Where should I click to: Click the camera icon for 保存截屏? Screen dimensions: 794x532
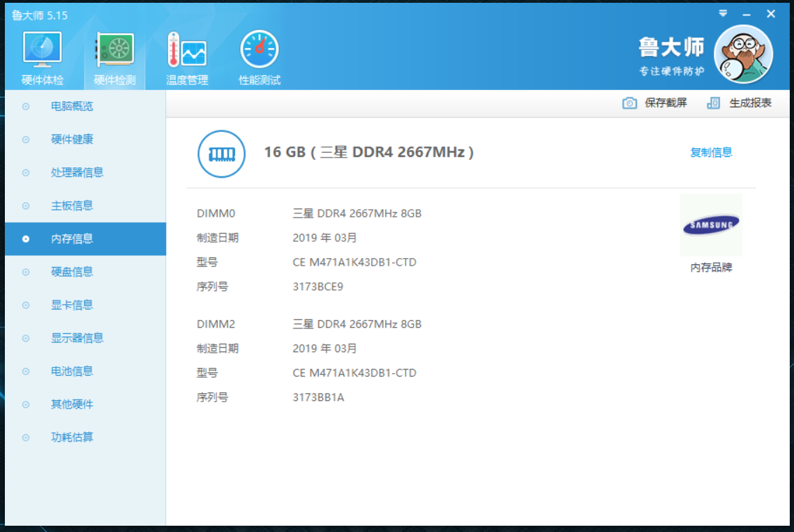click(x=629, y=103)
